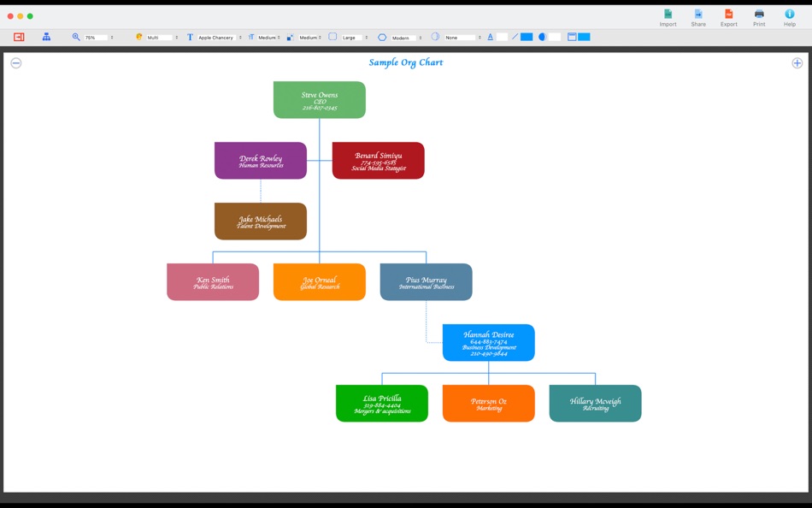Open the None shadow dropdown
812x508 pixels.
463,38
